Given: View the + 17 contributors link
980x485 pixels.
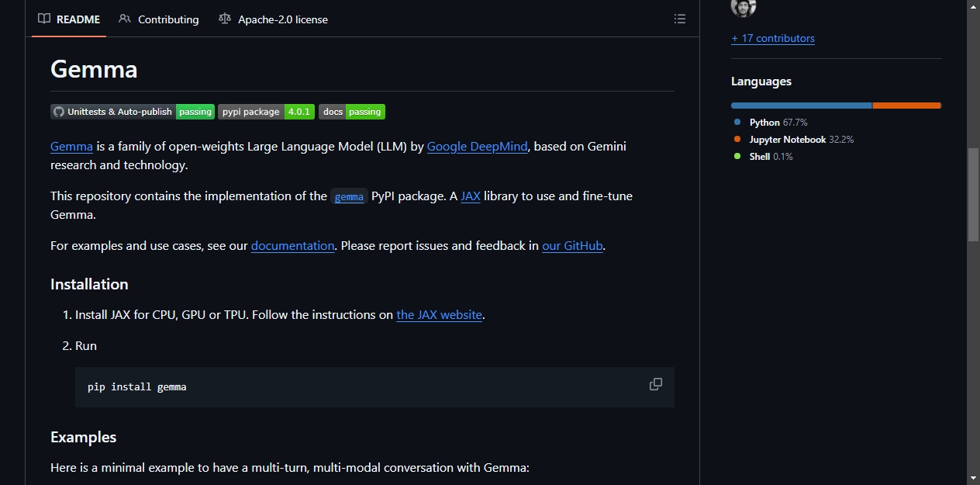Looking at the screenshot, I should pos(773,38).
